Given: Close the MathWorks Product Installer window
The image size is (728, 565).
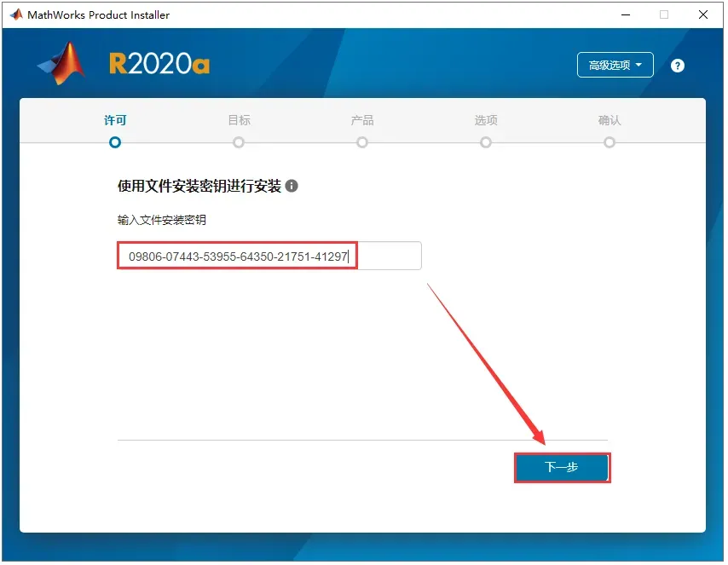Looking at the screenshot, I should click(703, 14).
